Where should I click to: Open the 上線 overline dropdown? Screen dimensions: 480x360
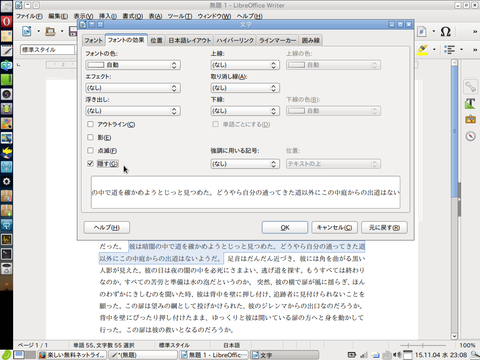tap(245, 65)
